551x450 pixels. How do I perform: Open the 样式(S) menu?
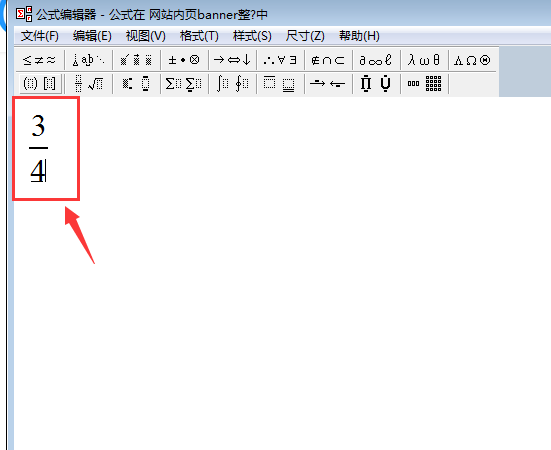[x=252, y=36]
